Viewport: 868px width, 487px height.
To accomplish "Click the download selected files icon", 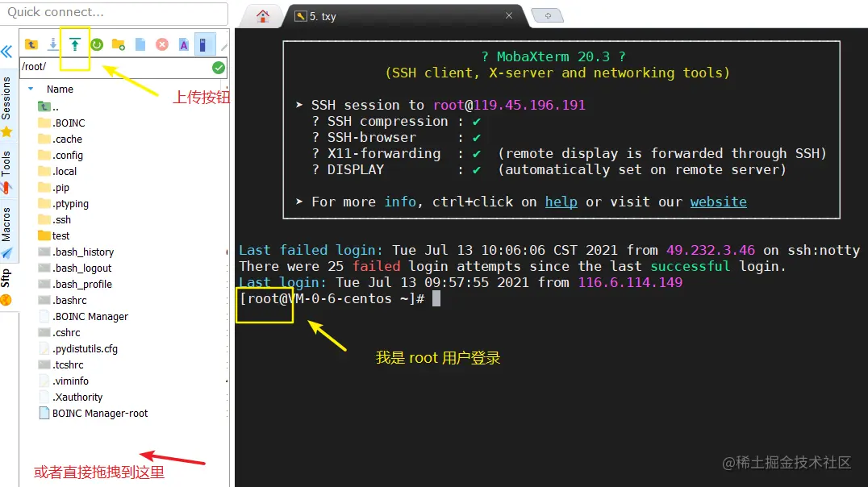I will [52, 44].
